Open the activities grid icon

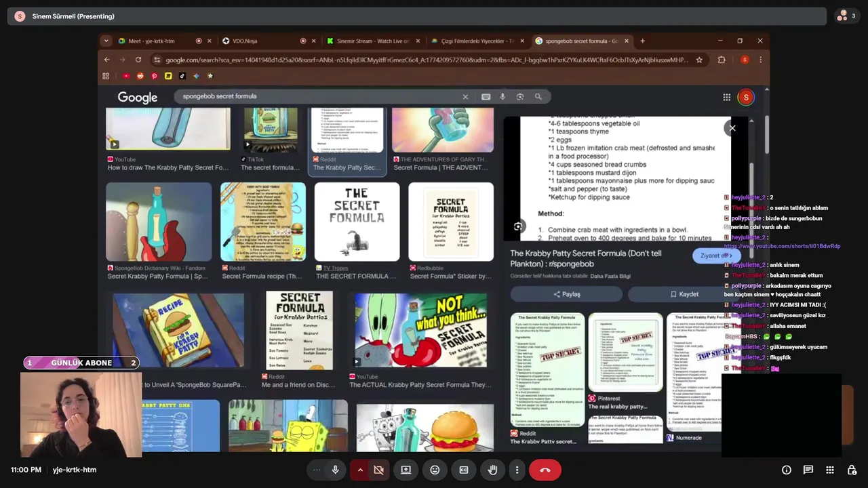[x=830, y=470]
